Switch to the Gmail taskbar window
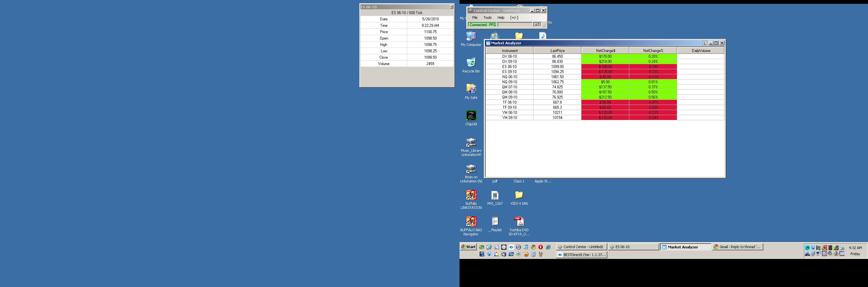This screenshot has height=287, width=868. [737, 247]
